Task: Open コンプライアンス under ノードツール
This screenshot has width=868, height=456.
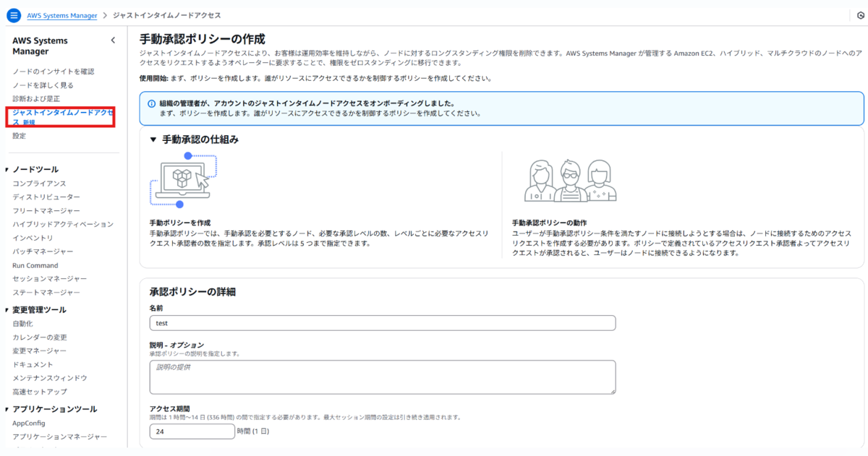Action: click(x=39, y=184)
